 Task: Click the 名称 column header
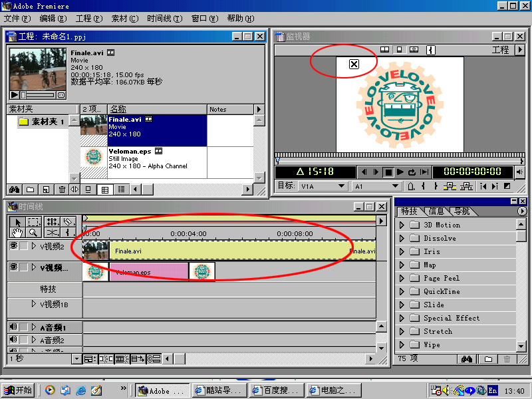coord(157,109)
